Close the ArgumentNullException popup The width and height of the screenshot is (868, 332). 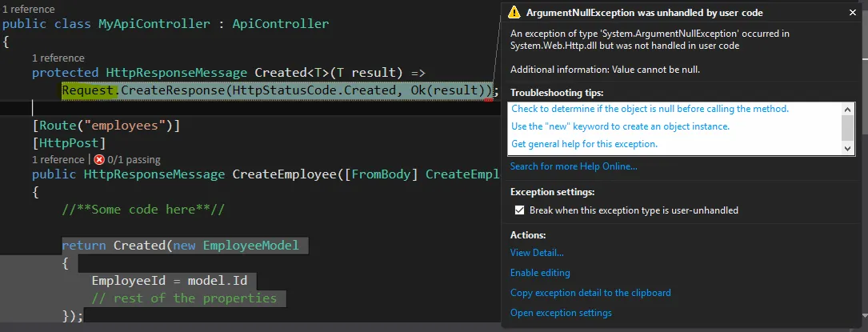pyautogui.click(x=853, y=12)
